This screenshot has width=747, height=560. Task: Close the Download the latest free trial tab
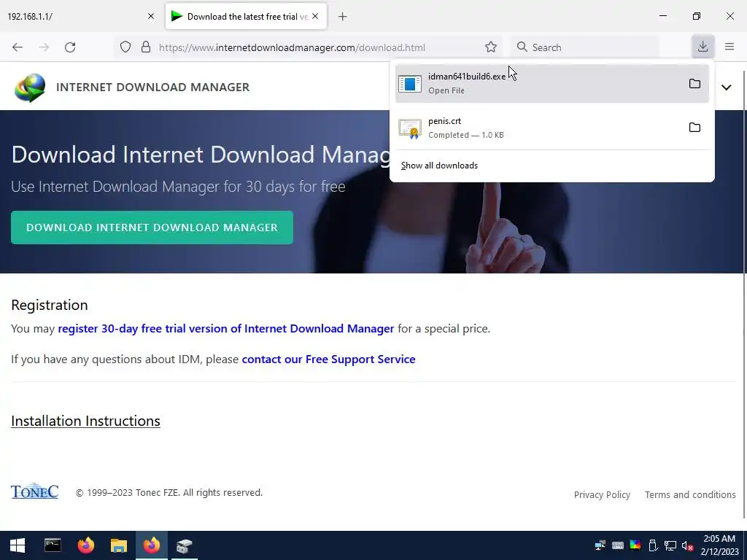coord(315,16)
